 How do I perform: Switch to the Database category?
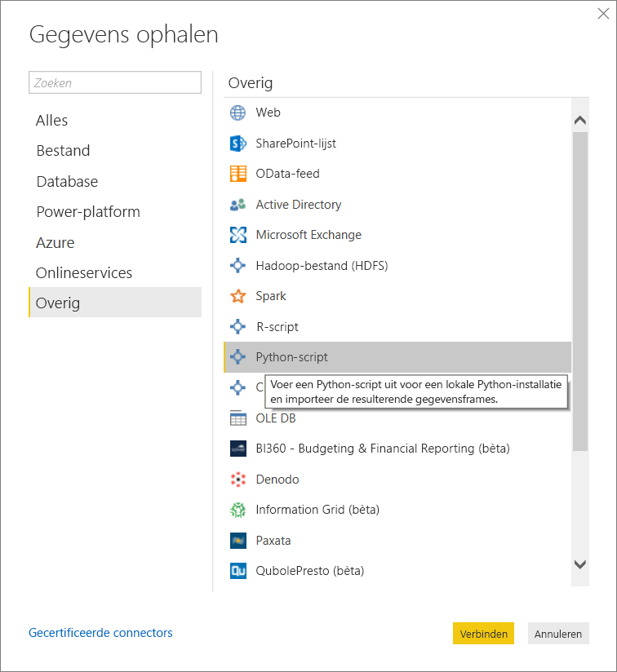(x=67, y=181)
